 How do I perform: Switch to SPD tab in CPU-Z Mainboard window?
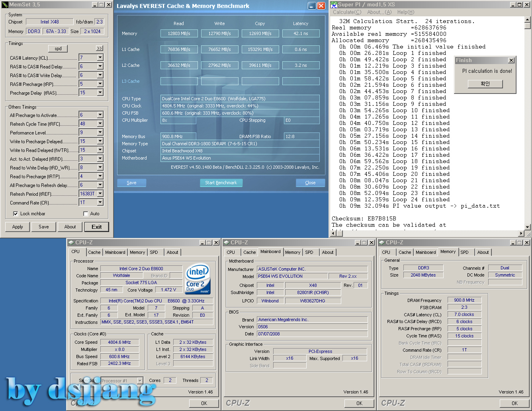pos(309,252)
